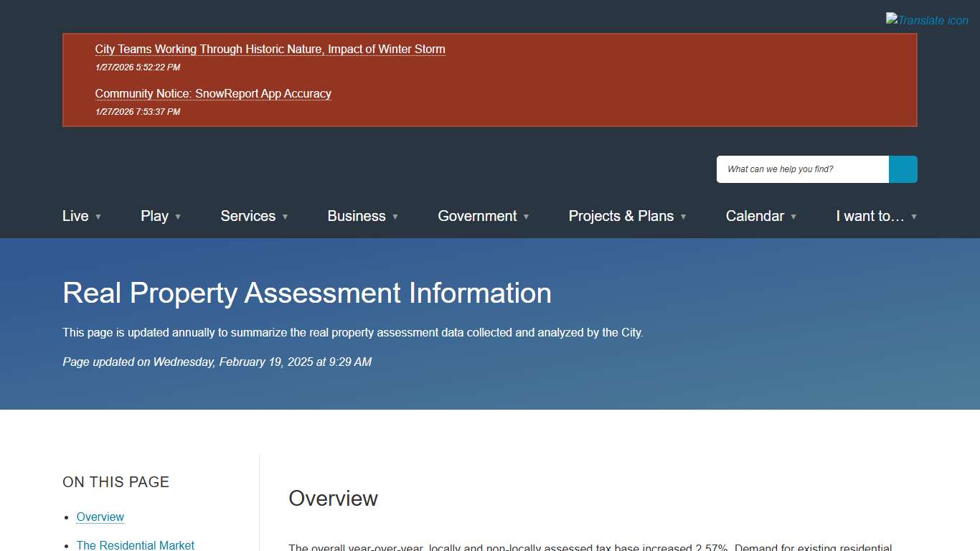Expand the Calendar dropdown arrow
The height and width of the screenshot is (551, 980).
[794, 217]
